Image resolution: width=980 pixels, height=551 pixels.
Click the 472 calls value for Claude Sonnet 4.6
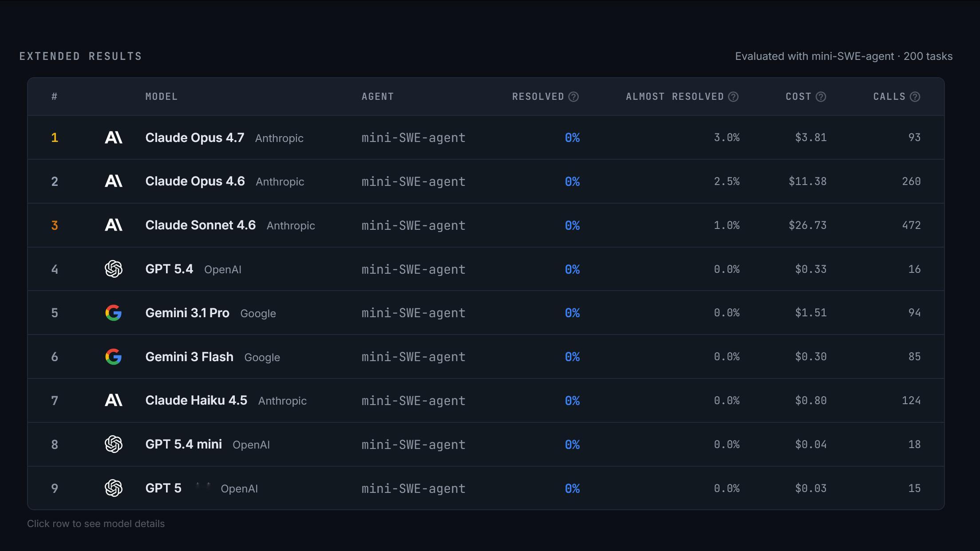(911, 225)
